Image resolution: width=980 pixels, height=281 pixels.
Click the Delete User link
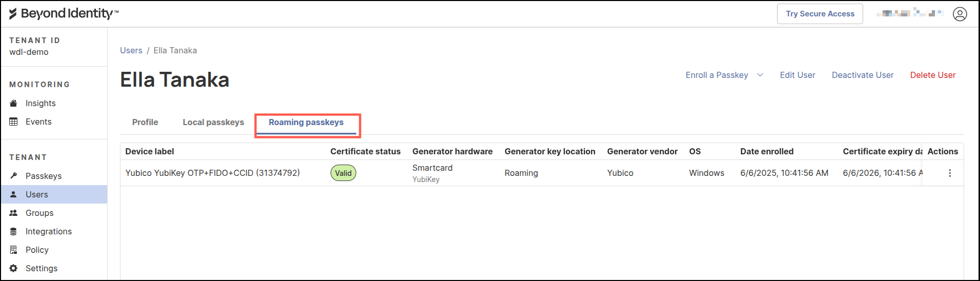click(932, 75)
